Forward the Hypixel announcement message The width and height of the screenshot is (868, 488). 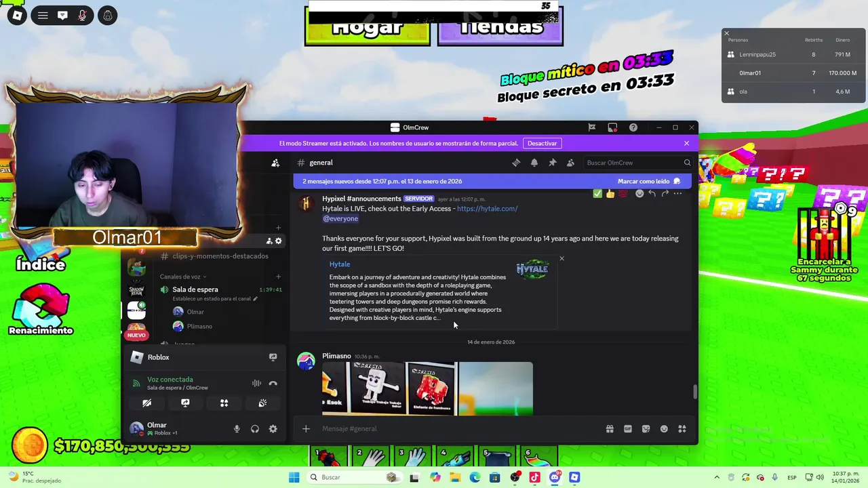(665, 194)
